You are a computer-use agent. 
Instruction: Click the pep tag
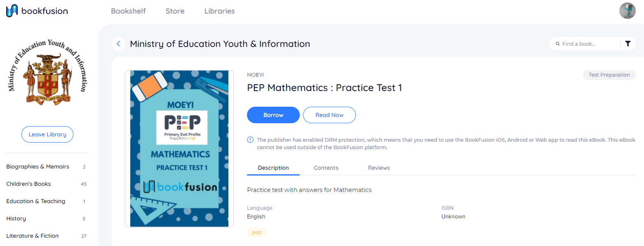[x=257, y=232]
